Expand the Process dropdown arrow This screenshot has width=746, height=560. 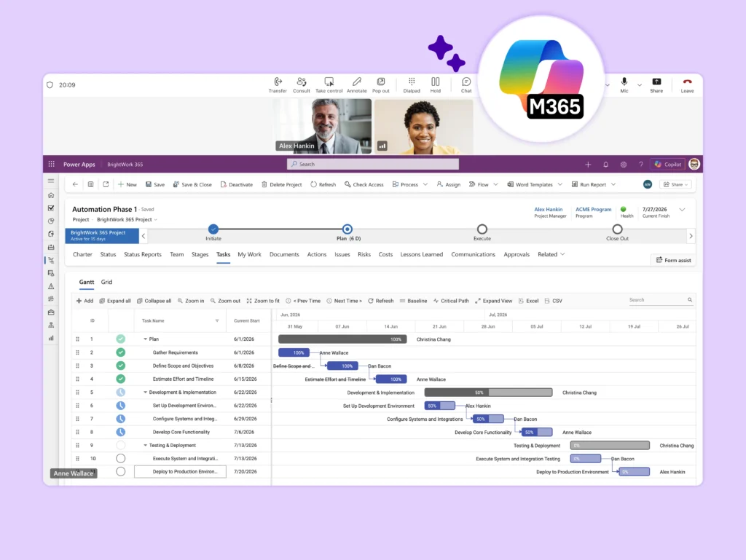click(425, 184)
